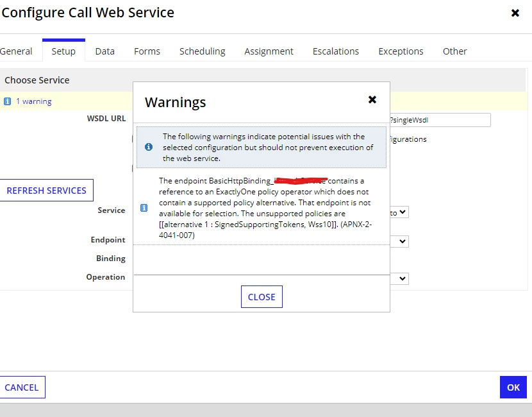Expand the Operation dropdown
Screen dimensions: 532x417
(x=399, y=279)
